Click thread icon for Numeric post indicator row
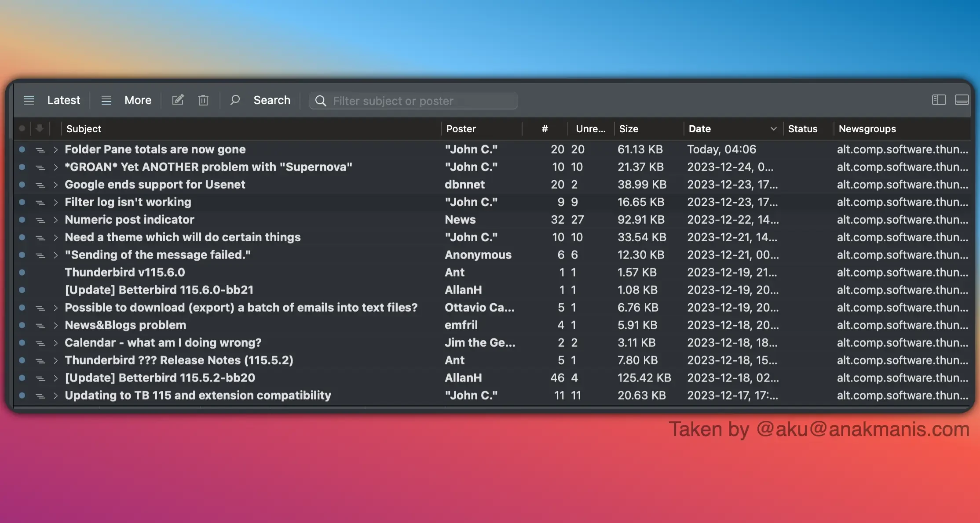This screenshot has height=523, width=980. [40, 220]
